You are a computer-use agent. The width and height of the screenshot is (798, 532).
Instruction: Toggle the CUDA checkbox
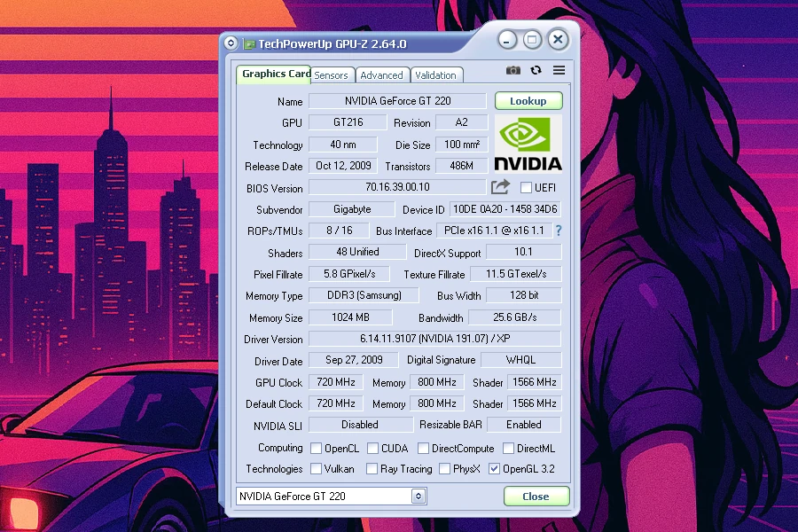pos(372,448)
